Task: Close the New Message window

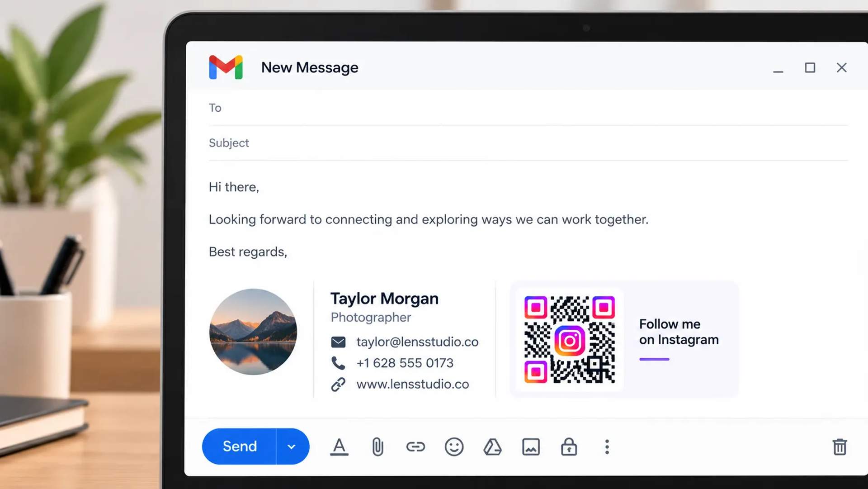Action: tap(841, 68)
